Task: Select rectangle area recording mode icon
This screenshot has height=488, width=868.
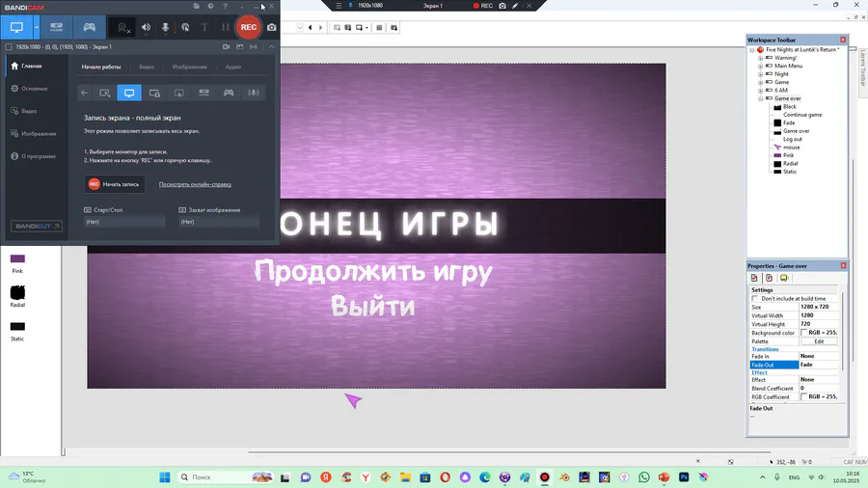Action: (104, 93)
